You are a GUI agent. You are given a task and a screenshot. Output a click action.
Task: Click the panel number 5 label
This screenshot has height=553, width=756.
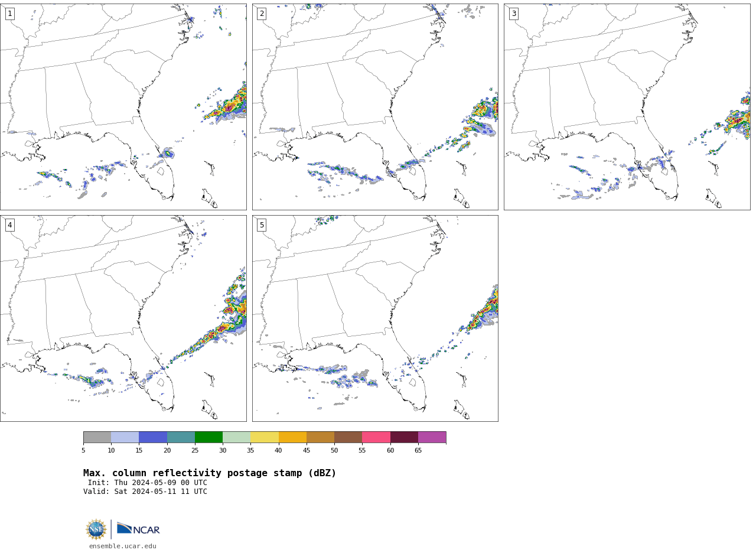tap(262, 225)
